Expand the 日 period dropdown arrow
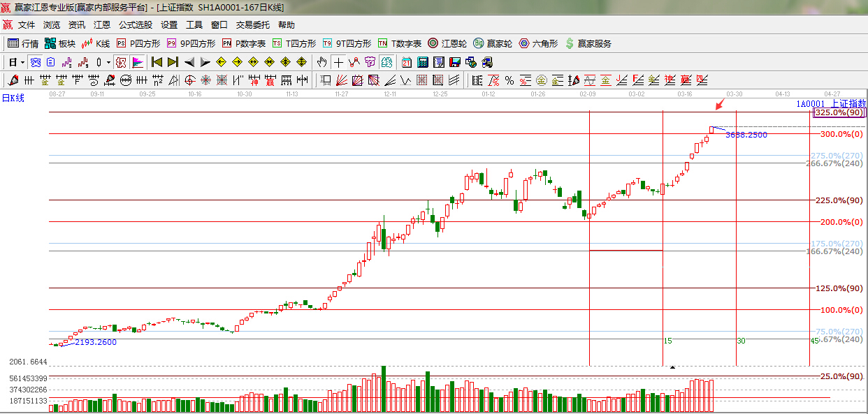868x414 pixels. tap(22, 62)
